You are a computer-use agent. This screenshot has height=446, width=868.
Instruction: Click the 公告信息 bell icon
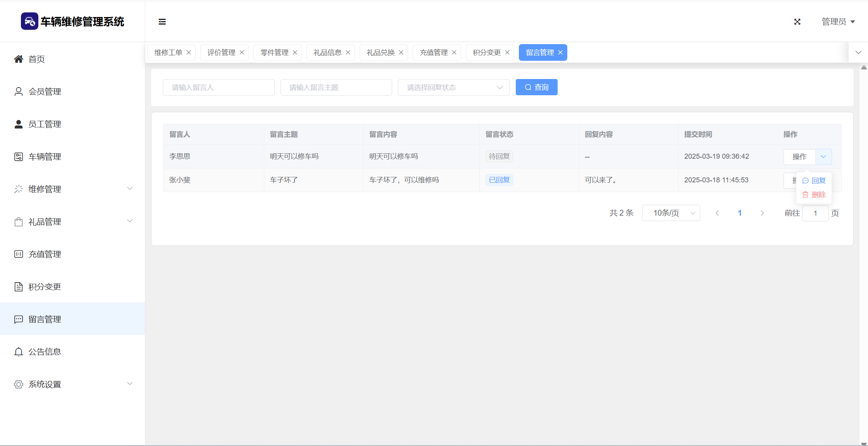click(x=18, y=352)
